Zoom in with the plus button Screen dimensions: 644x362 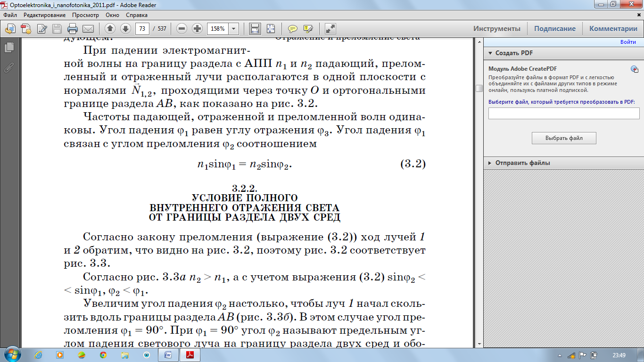(x=198, y=28)
